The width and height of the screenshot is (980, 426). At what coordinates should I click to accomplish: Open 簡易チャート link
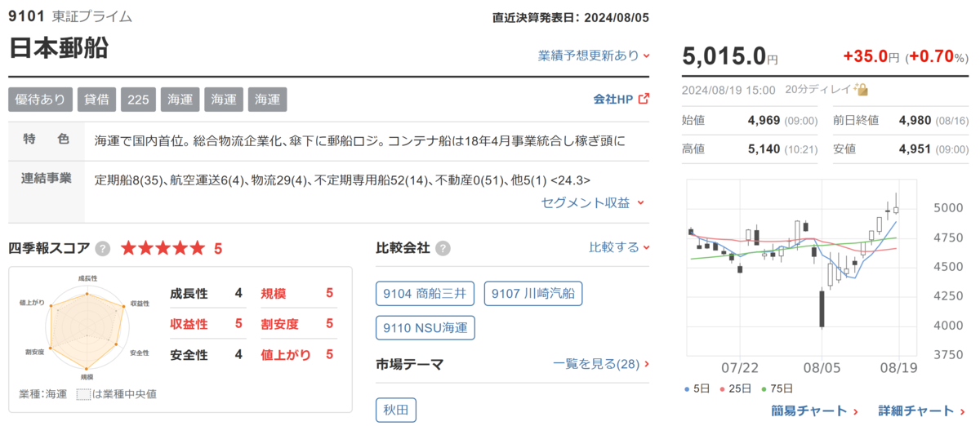pyautogui.click(x=814, y=410)
